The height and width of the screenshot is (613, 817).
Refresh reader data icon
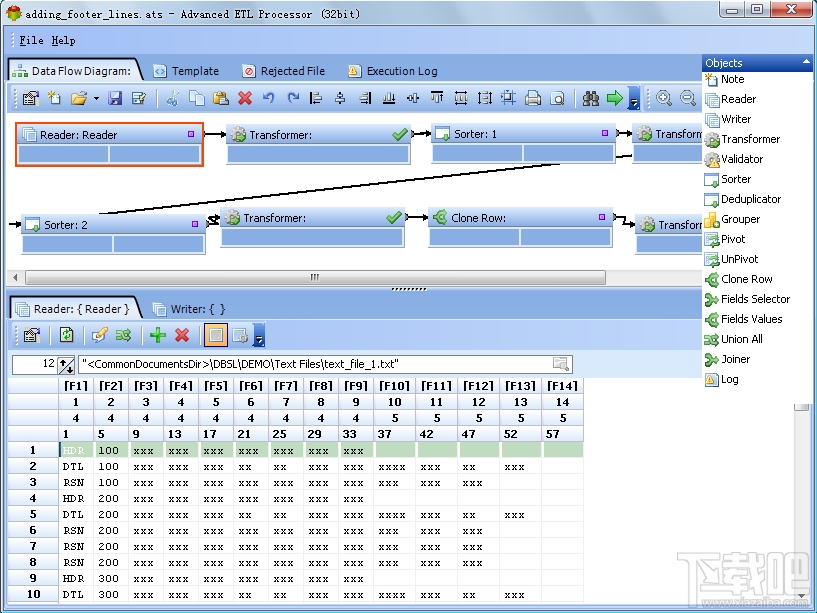[x=66, y=335]
